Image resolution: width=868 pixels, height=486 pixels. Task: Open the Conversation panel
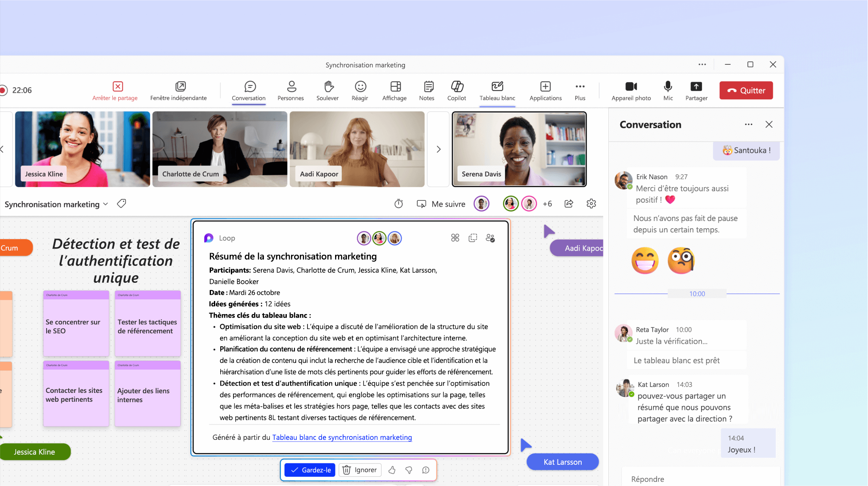249,90
